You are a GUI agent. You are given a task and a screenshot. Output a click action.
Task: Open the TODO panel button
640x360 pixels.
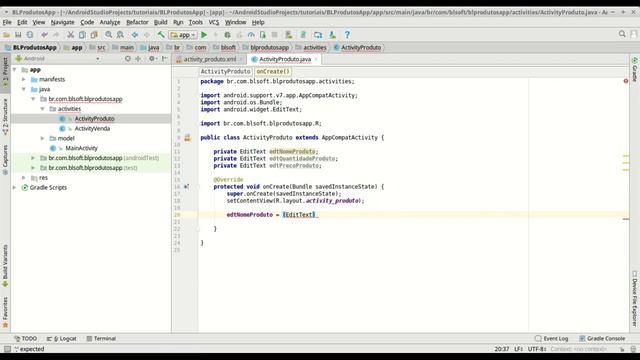pyautogui.click(x=26, y=339)
